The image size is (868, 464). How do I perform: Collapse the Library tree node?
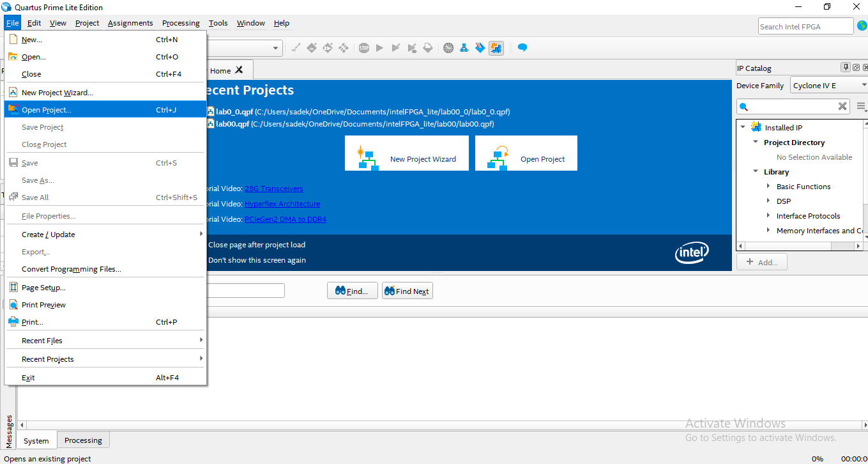point(756,172)
